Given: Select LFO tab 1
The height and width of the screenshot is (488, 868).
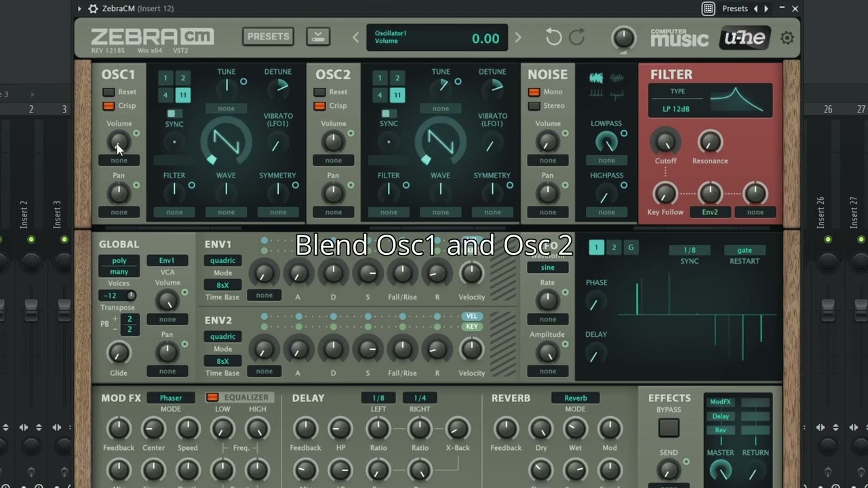Looking at the screenshot, I should [x=596, y=247].
